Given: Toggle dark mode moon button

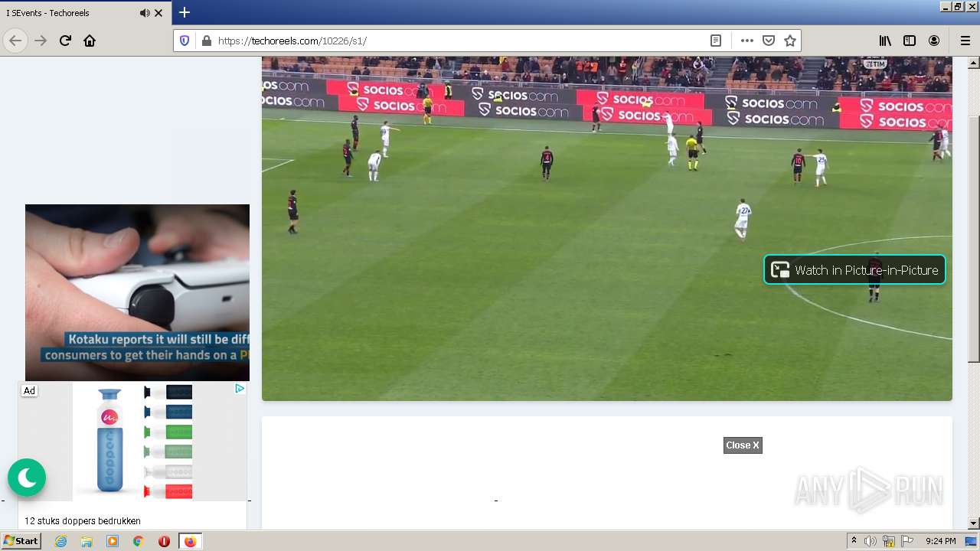Looking at the screenshot, I should pos(27,478).
